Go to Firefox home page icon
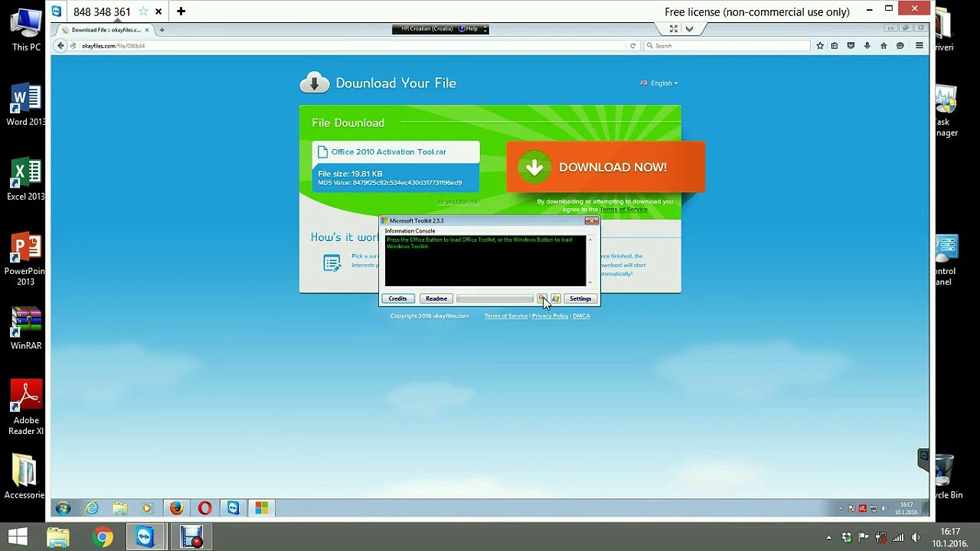This screenshot has height=551, width=980. point(884,46)
